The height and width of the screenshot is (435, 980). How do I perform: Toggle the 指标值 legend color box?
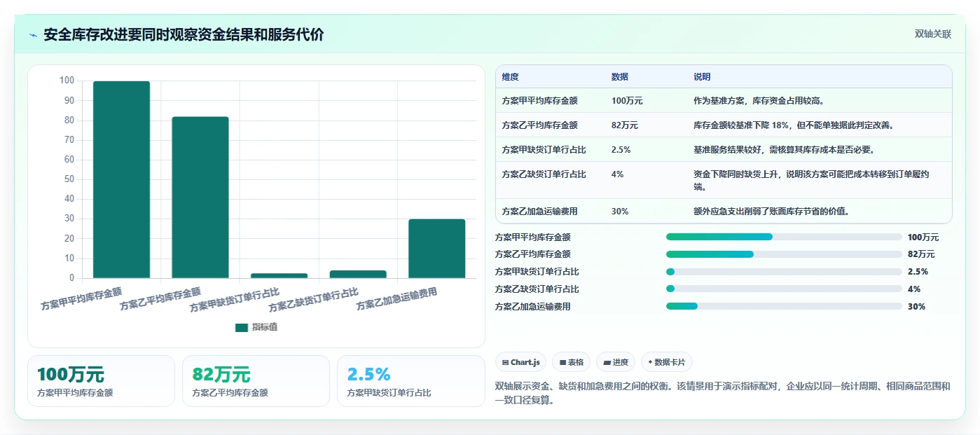242,327
